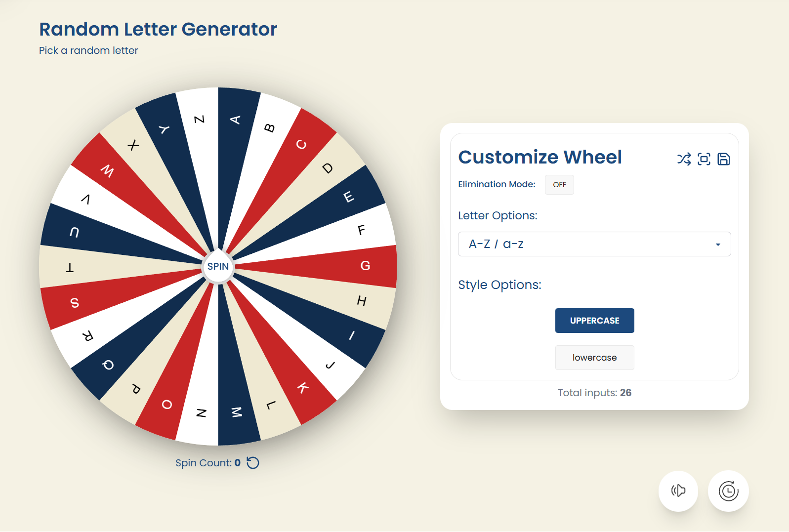Screen dimensions: 789x532
Task: Open the Random Letter Generator heading
Action: coord(158,29)
